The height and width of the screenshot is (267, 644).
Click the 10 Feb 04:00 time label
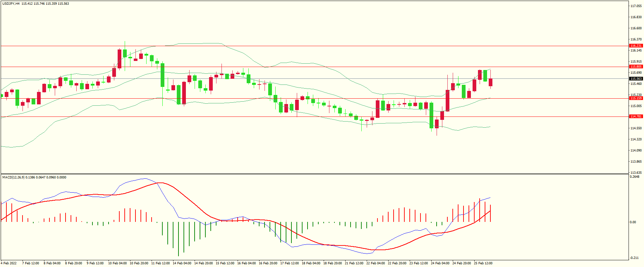[117, 263]
